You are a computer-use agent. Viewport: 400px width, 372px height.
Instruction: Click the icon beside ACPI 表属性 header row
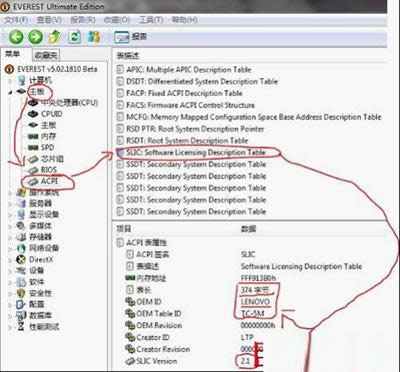[120, 243]
